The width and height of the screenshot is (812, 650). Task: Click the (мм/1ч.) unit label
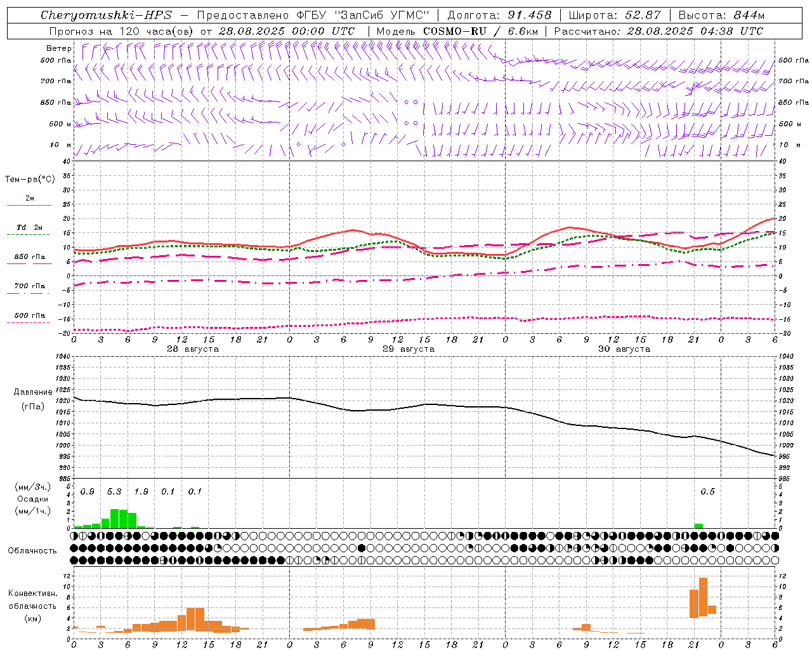click(32, 511)
